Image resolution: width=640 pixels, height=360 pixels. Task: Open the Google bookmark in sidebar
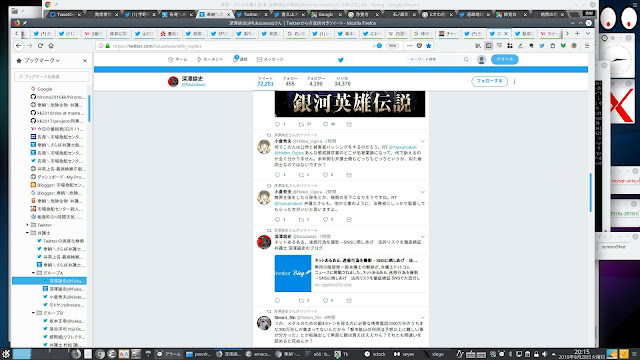click(x=41, y=89)
